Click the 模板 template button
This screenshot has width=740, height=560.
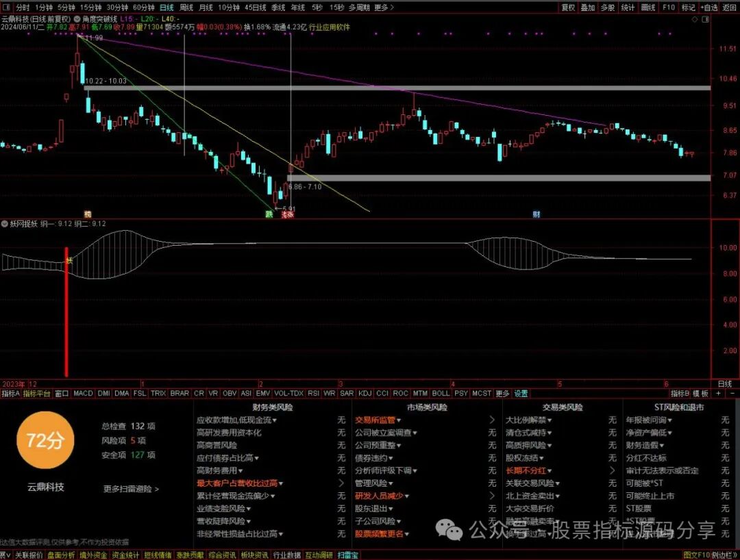(701, 393)
